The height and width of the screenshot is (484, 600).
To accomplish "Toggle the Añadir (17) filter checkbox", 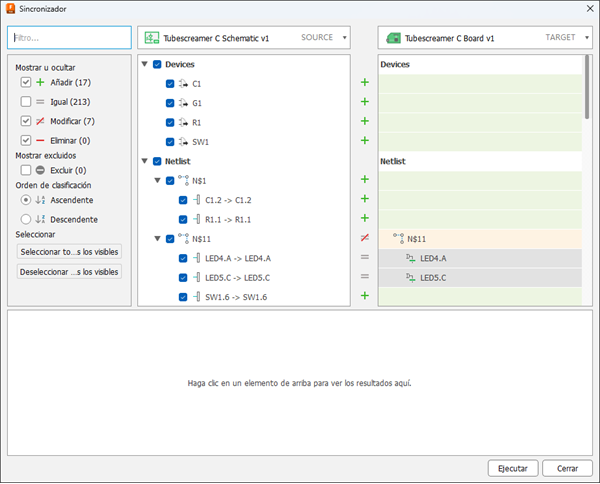I will point(26,82).
